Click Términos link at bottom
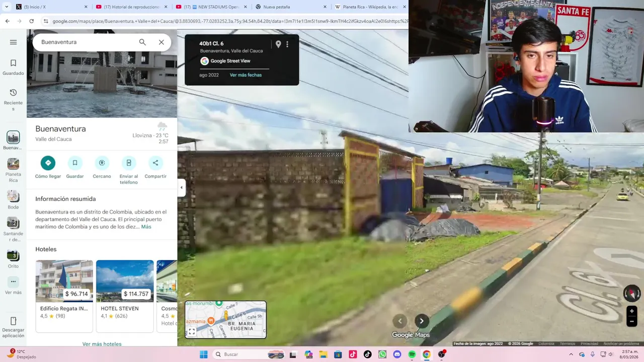 point(567,344)
